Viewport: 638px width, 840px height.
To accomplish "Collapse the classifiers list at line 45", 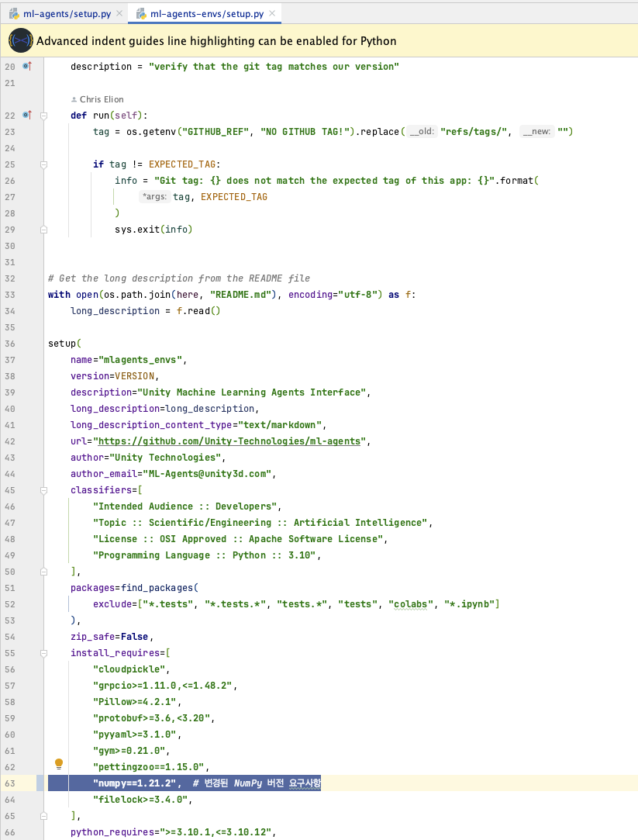I will (x=44, y=490).
